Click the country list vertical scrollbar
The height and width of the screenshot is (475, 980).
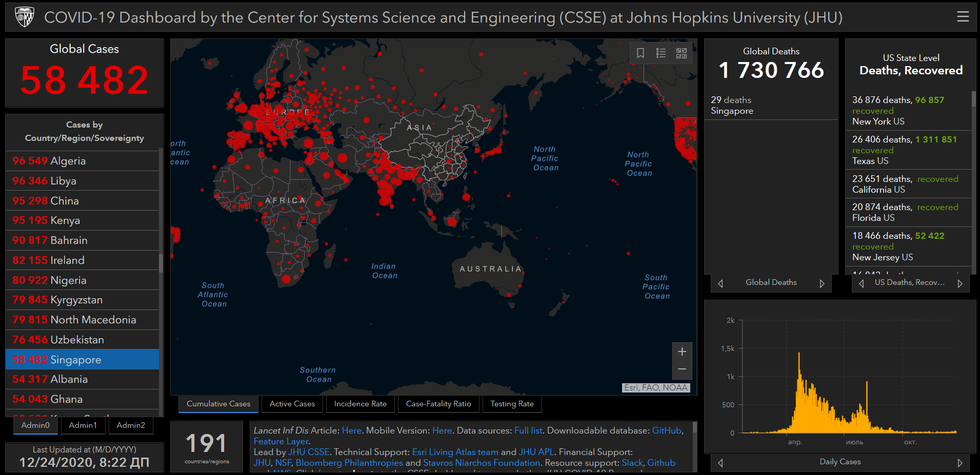click(161, 263)
